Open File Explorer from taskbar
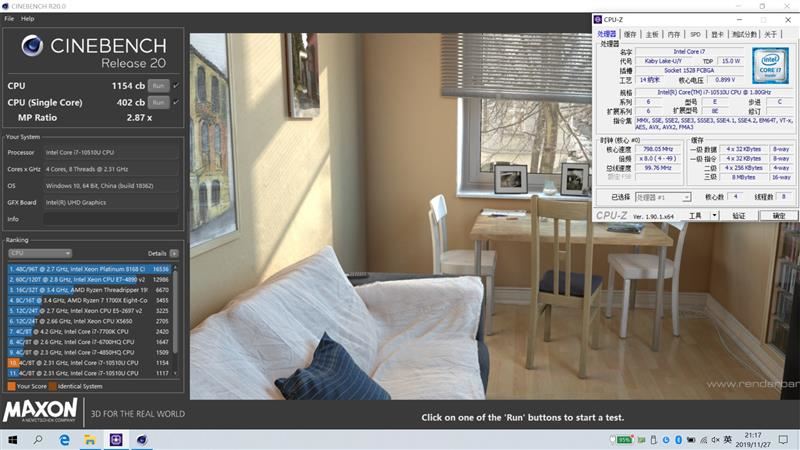Viewport: 800px width, 450px height. tap(90, 440)
